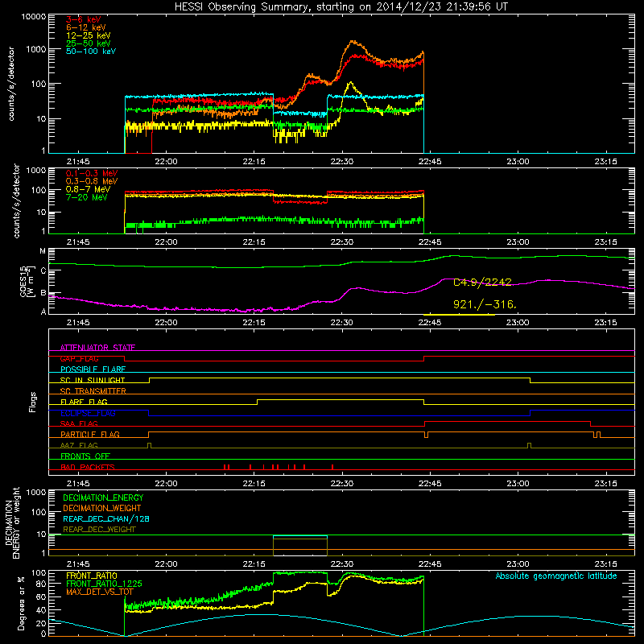
Task: Click the 921./-316. position label
Action: coord(485,304)
